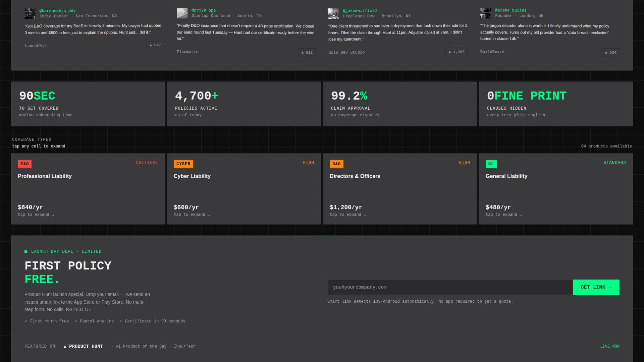Expand the General Liability coverage card

(556, 189)
